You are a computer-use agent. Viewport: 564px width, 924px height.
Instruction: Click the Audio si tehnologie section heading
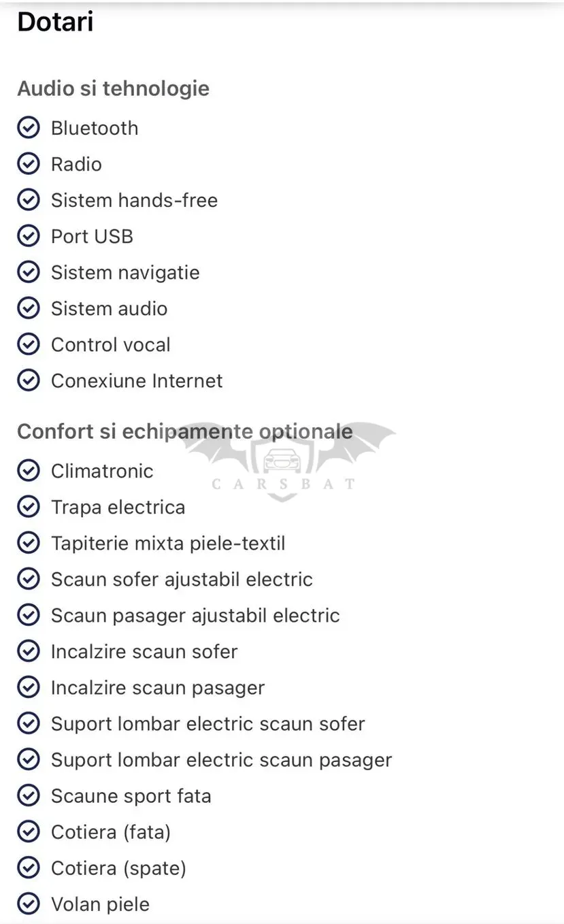pyautogui.click(x=113, y=88)
